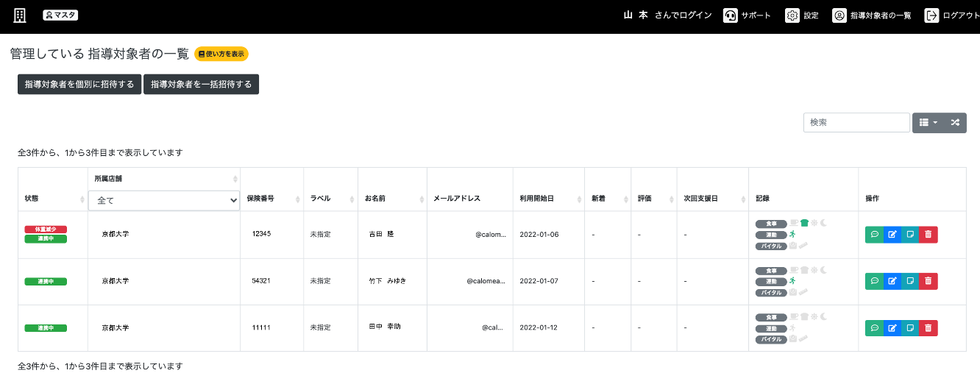Open the 所属店舗 全て dropdown
Viewport: 980px width, 387px height.
click(164, 200)
